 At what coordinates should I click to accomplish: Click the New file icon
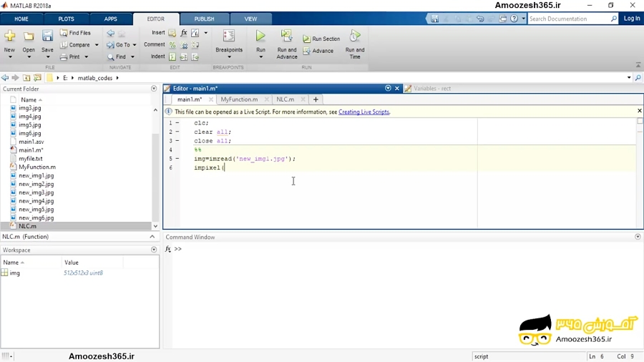point(9,36)
